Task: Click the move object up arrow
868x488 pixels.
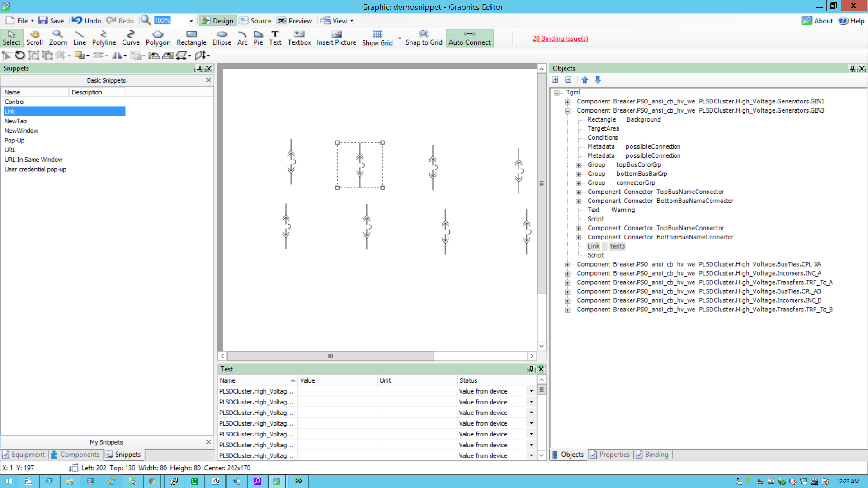Action: click(585, 80)
